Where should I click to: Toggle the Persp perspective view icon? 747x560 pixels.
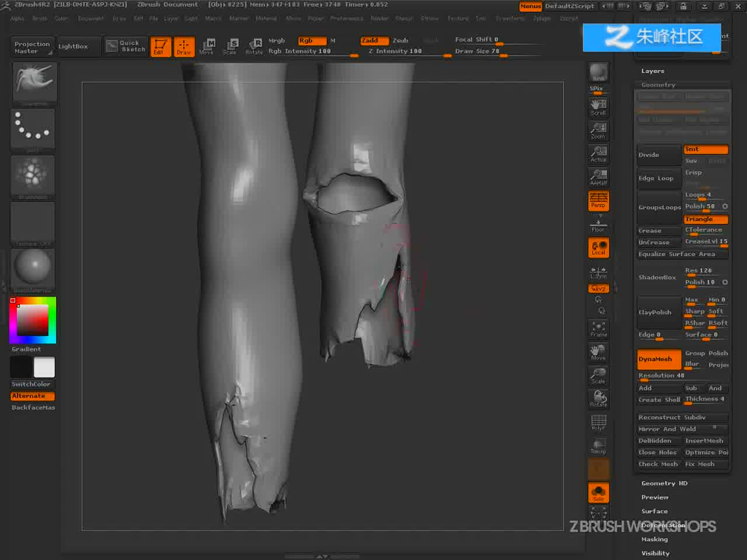point(598,200)
